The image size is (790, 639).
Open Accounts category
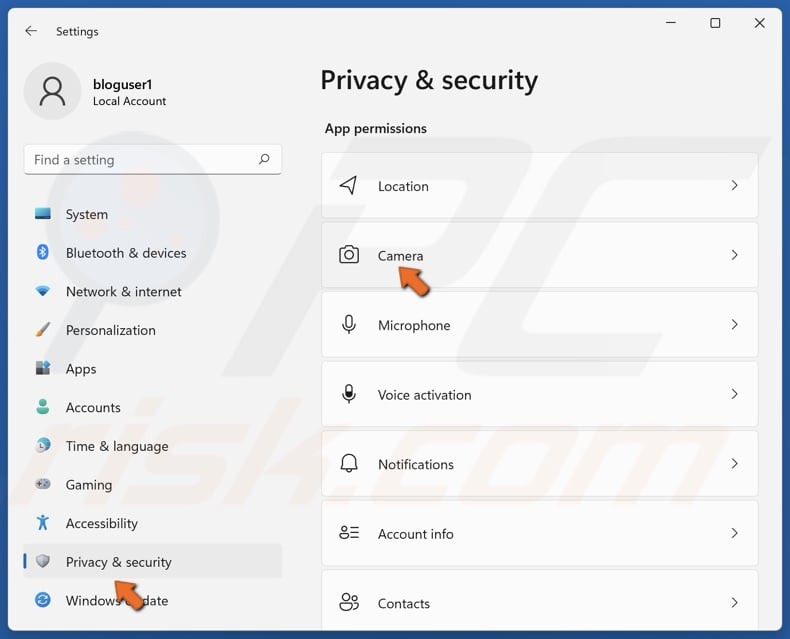click(153, 407)
